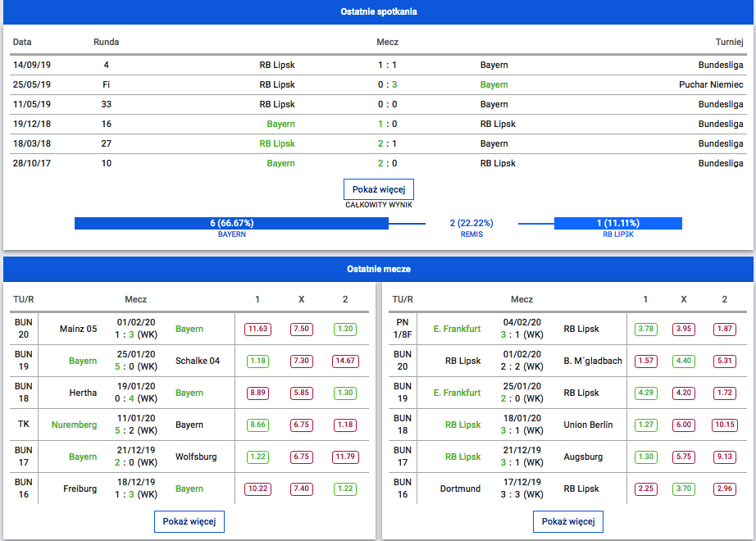Click the RB Lipsk 1 (11.11%) result bar
The image size is (756, 541).
617,223
